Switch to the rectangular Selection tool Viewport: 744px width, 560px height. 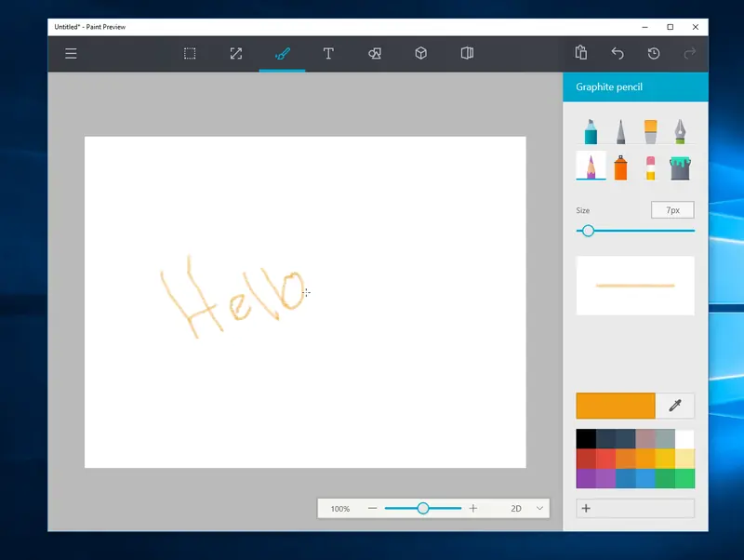click(190, 53)
